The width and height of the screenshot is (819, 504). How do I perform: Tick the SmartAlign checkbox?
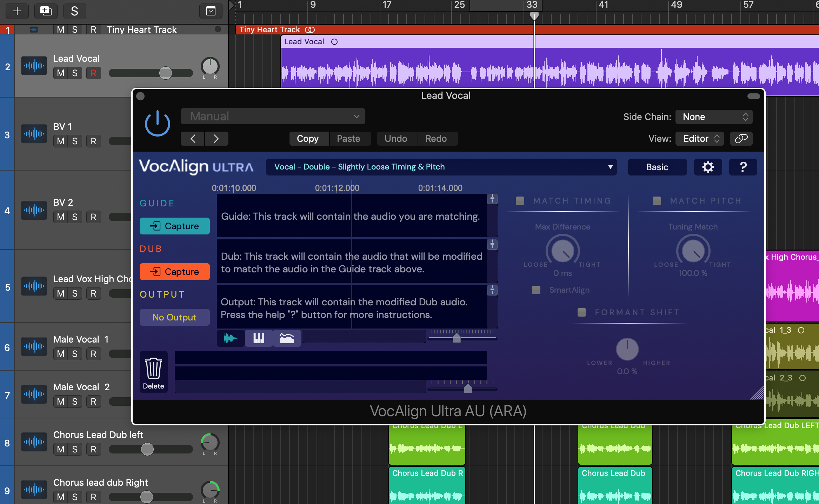[x=536, y=290]
